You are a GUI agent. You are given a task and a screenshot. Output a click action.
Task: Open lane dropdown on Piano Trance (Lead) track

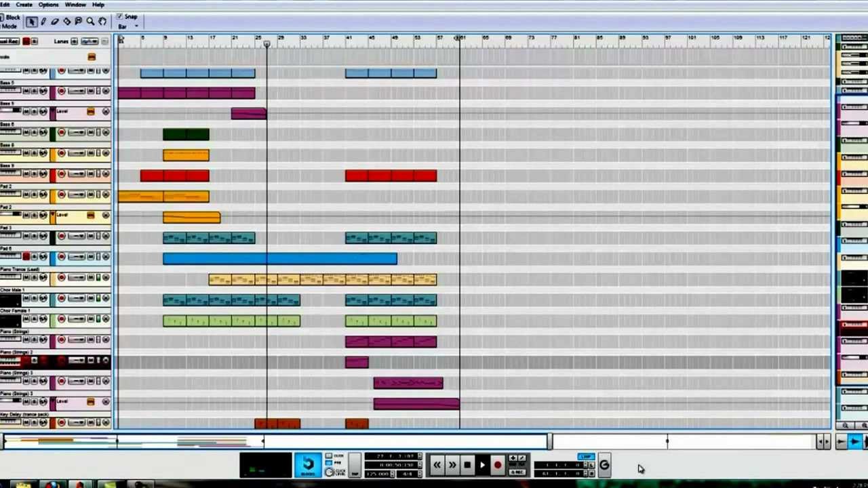[78, 277]
